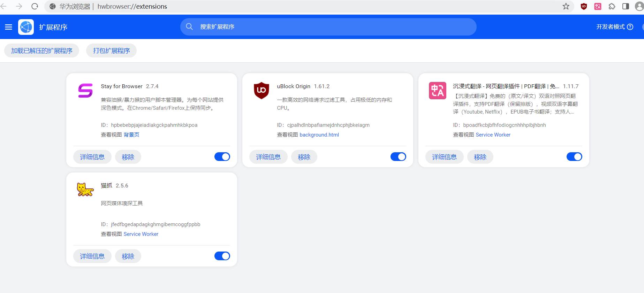
Task: Reload the extensions page
Action: (x=35, y=6)
